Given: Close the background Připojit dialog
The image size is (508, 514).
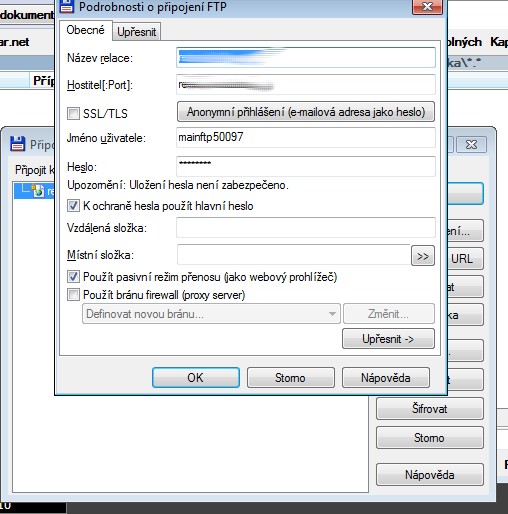Looking at the screenshot, I should pos(471,145).
